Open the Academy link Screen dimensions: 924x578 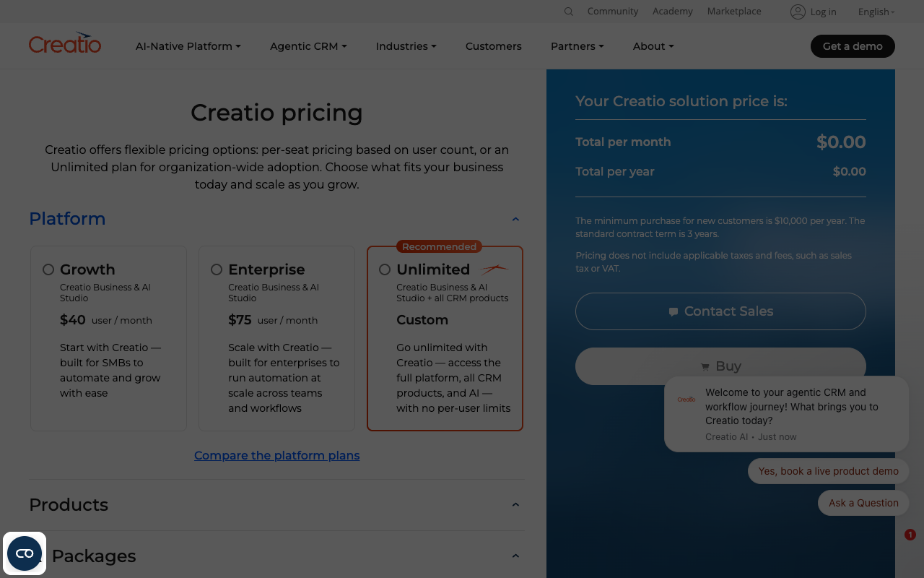pos(673,12)
